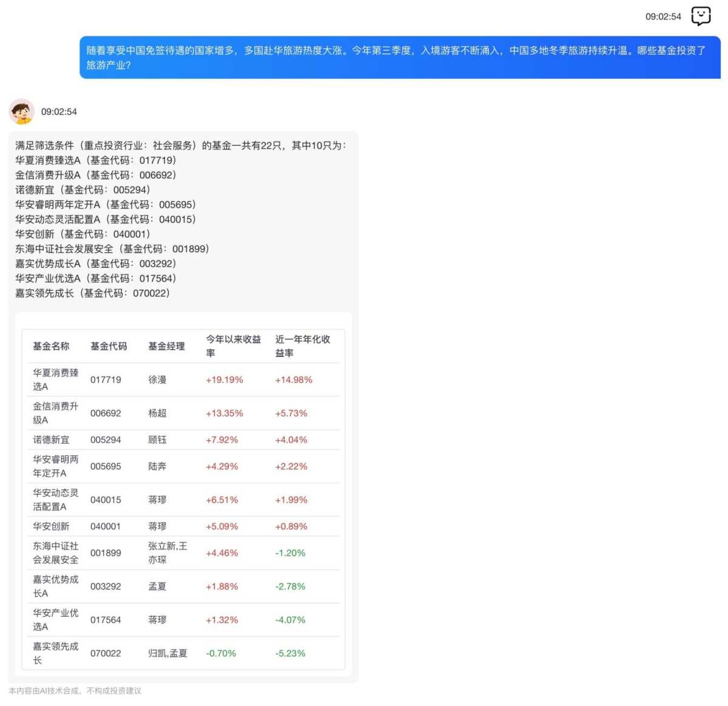Click fund code 001899 in the table
This screenshot has width=728, height=706.
point(106,554)
